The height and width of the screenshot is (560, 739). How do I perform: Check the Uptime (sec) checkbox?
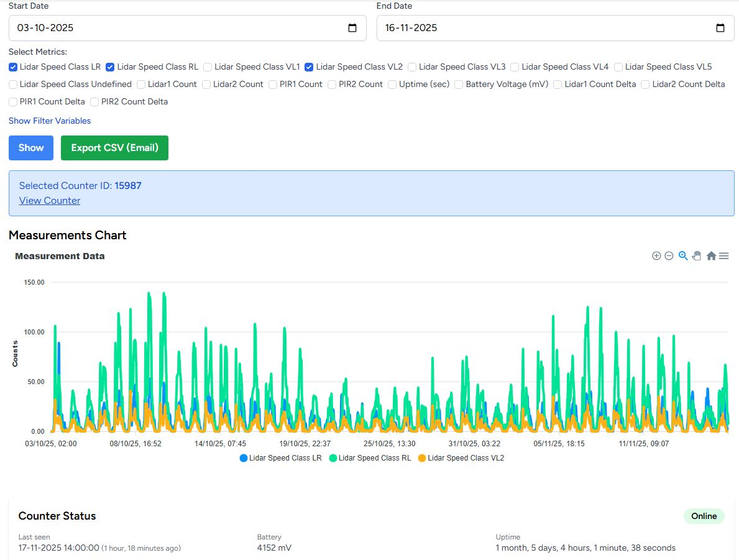tap(393, 84)
